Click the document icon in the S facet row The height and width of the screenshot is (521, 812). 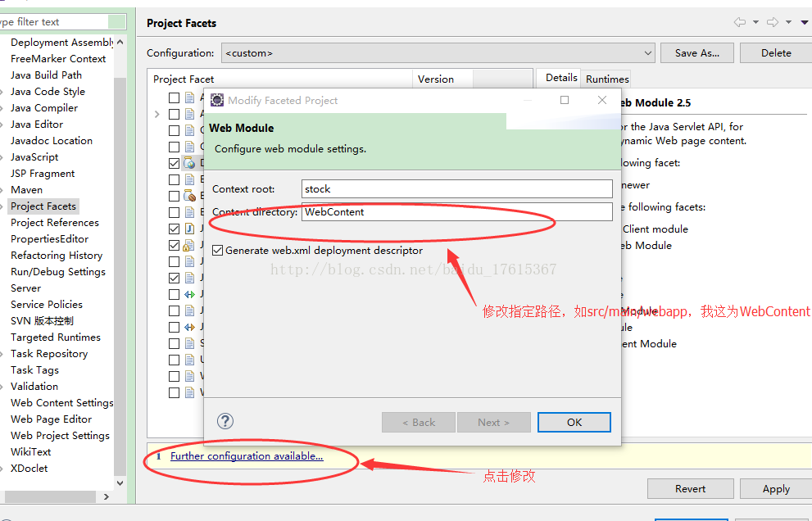pos(189,343)
